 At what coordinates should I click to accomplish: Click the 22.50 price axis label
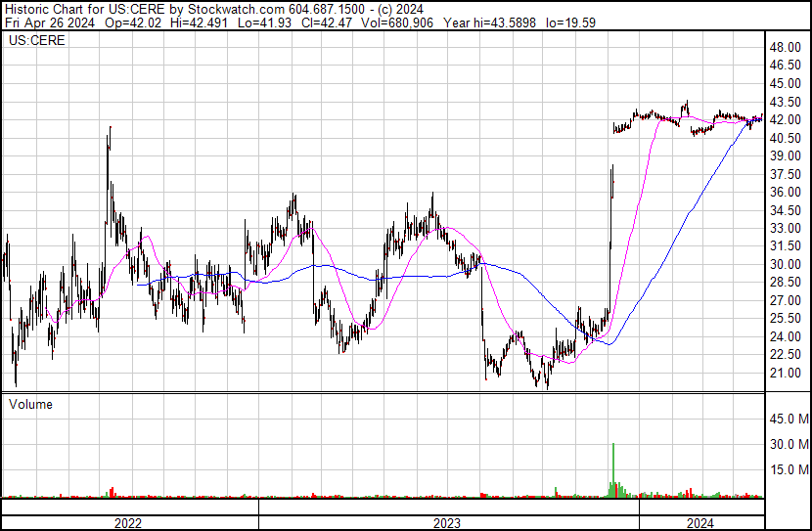tap(785, 355)
